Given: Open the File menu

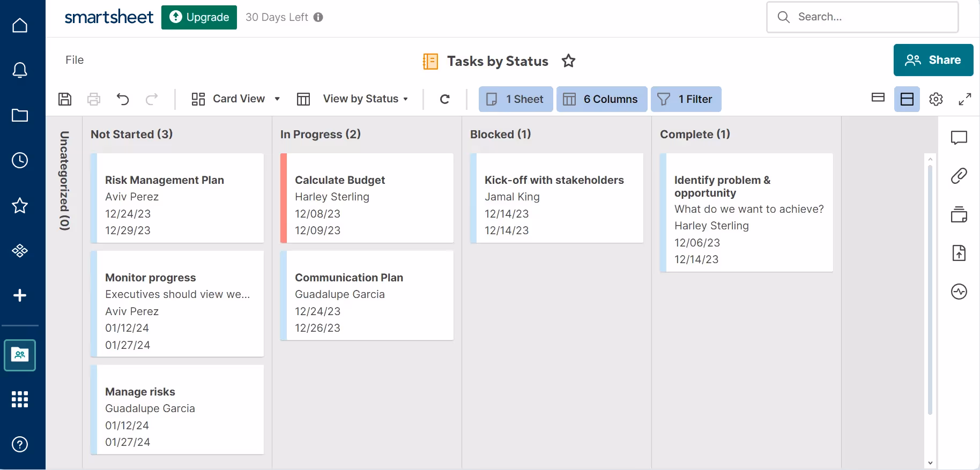Looking at the screenshot, I should coord(75,60).
